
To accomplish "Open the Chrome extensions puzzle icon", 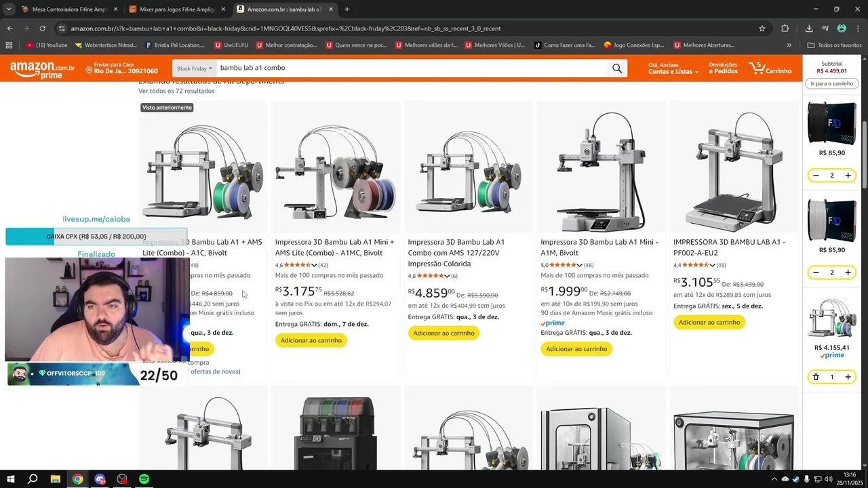I will [x=785, y=28].
